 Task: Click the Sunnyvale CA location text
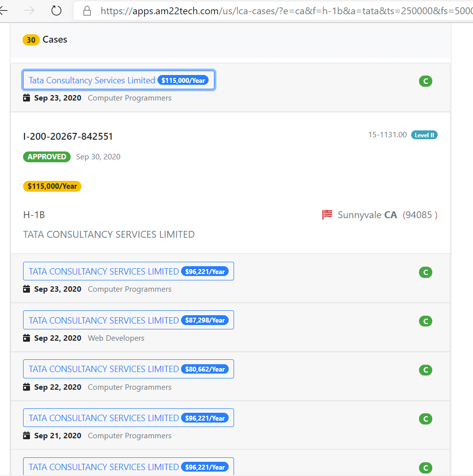[x=368, y=215]
